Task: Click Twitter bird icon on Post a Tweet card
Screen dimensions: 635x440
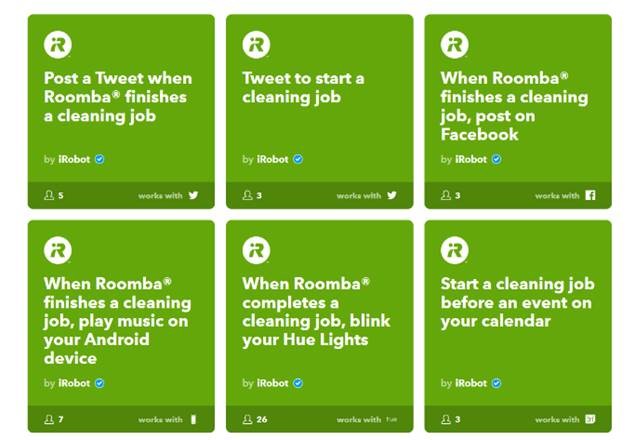Action: coord(193,195)
